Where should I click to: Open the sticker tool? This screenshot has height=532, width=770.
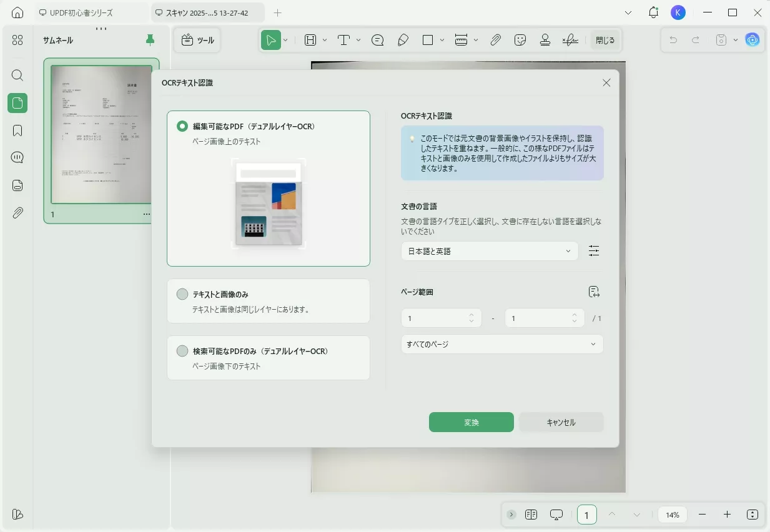[520, 40]
